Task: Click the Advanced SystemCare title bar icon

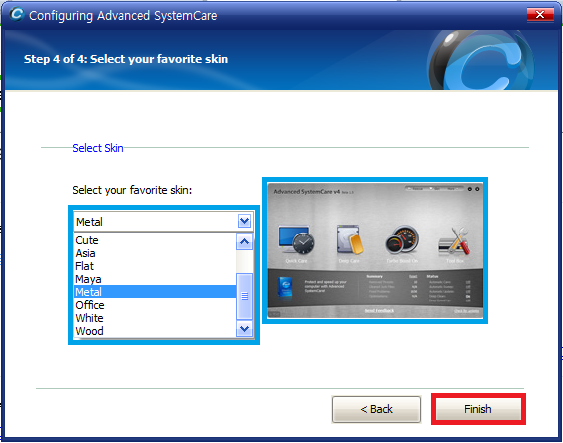Action: pos(17,15)
